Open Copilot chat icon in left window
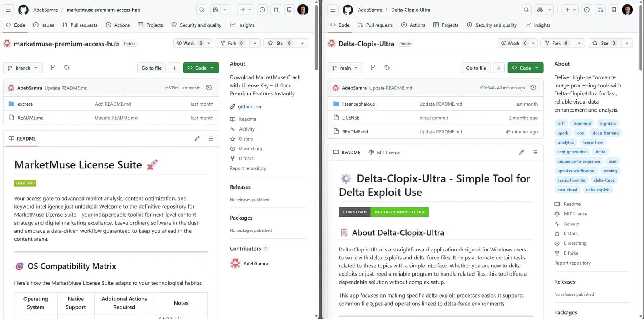 click(215, 10)
